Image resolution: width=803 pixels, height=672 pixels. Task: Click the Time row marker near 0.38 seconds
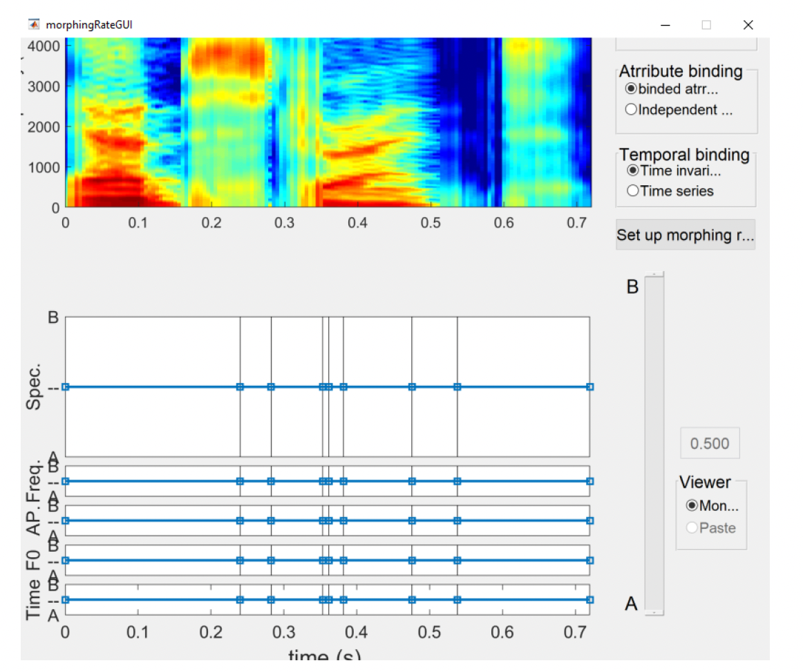(343, 600)
